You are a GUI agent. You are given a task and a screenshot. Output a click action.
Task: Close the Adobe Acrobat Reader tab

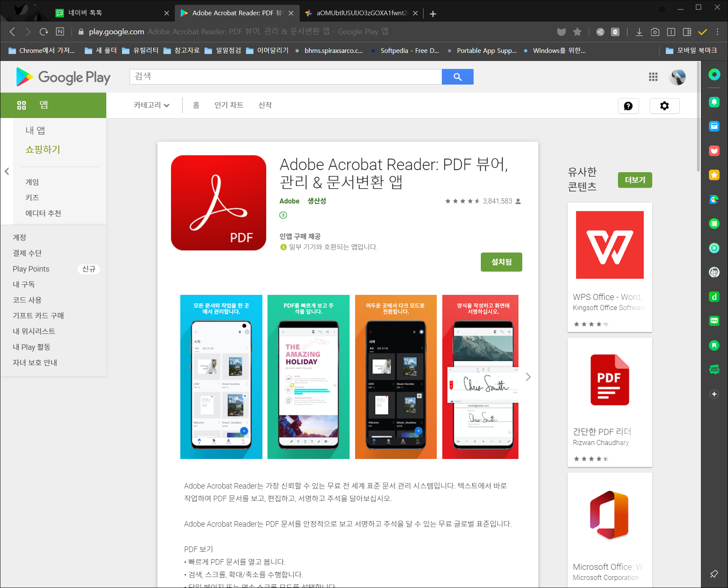pyautogui.click(x=291, y=13)
